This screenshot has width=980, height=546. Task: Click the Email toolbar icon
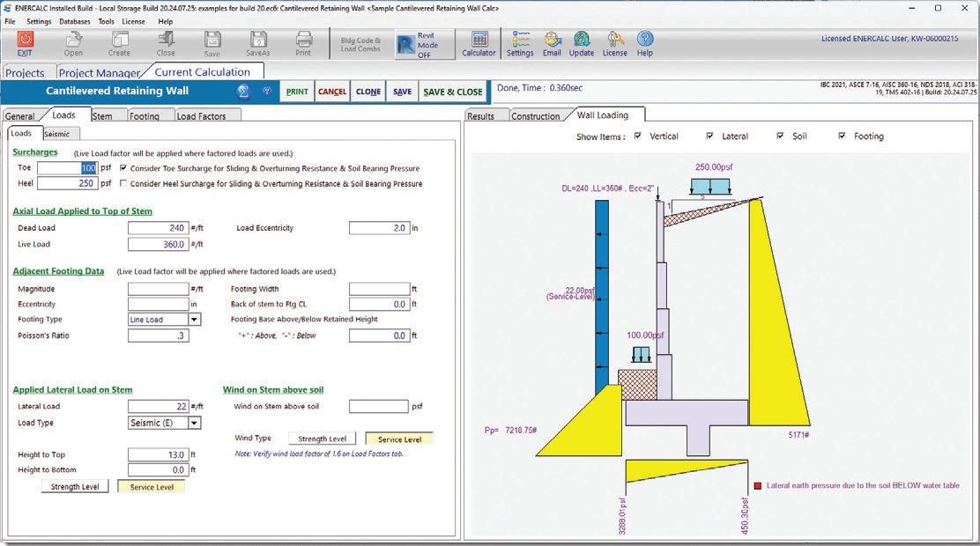tap(552, 44)
